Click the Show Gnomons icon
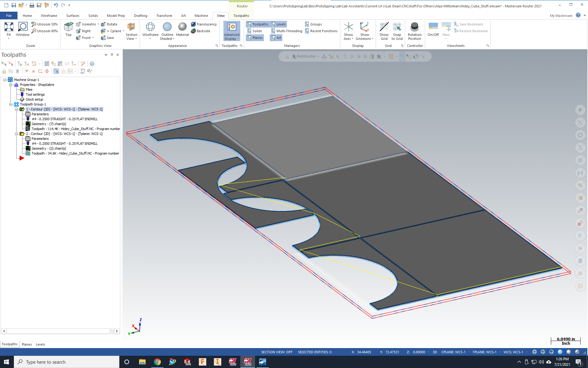Screen dimensions: 588x368 (x=364, y=27)
